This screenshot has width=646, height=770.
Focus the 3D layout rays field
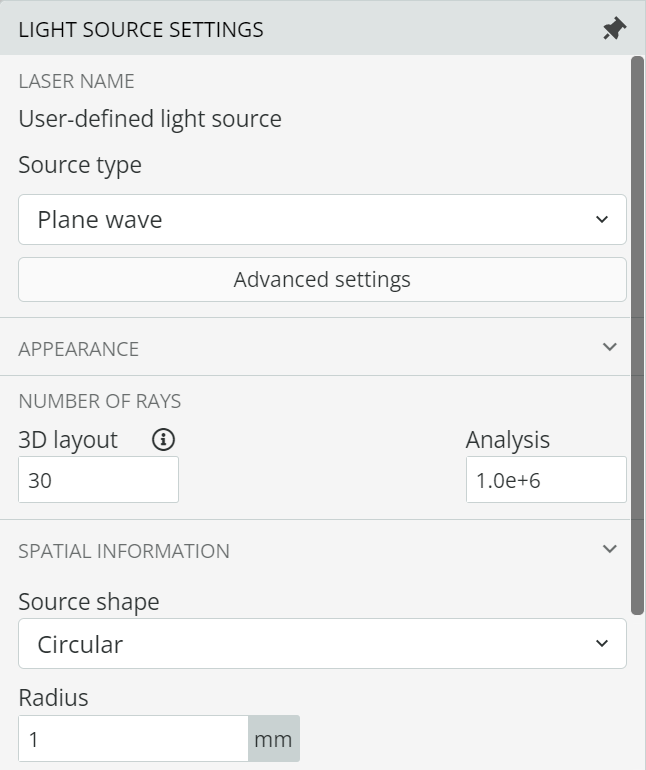pyautogui.click(x=98, y=480)
